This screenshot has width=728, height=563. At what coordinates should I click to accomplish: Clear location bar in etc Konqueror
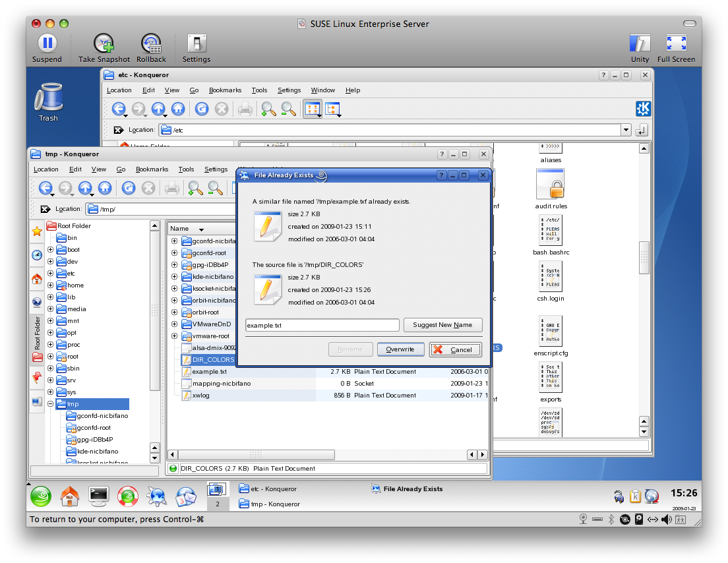click(119, 130)
